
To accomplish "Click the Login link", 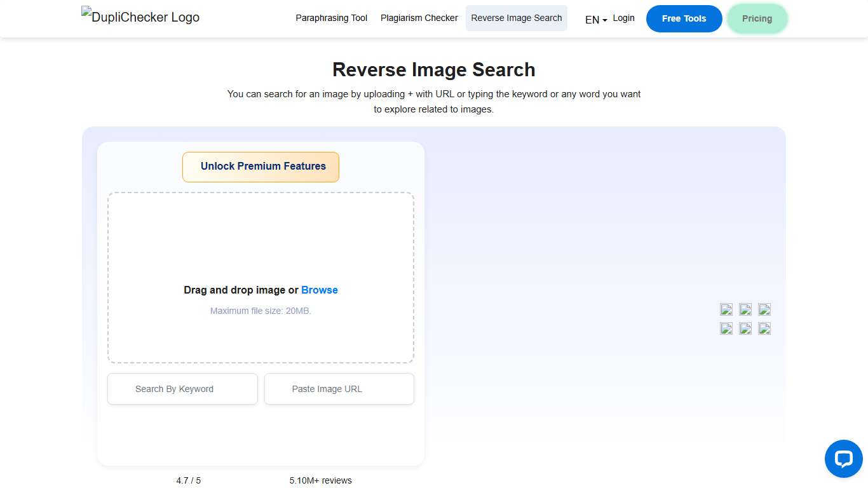I will (x=623, y=18).
